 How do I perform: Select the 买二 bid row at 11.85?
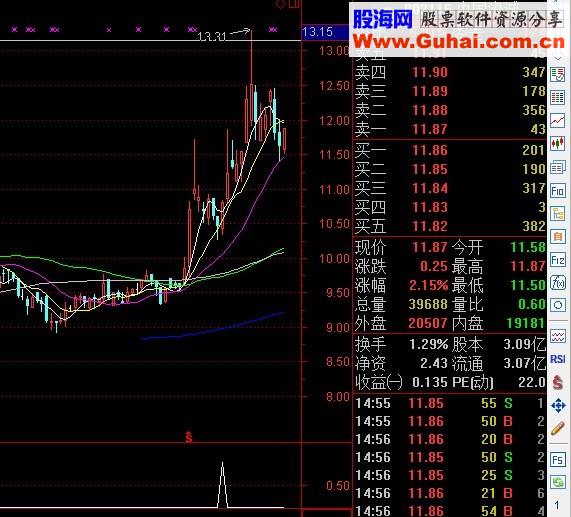click(x=450, y=169)
